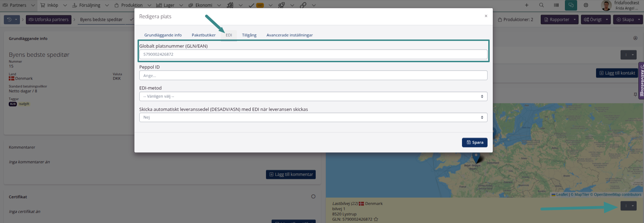The height and width of the screenshot is (223, 644).
Task: Close the Redigera plats dialog
Action: (x=486, y=16)
